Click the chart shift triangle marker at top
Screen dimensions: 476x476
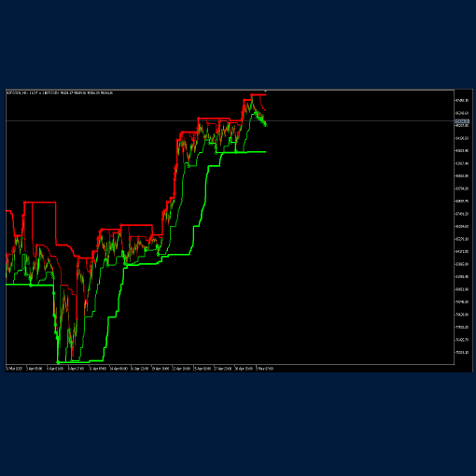click(265, 91)
